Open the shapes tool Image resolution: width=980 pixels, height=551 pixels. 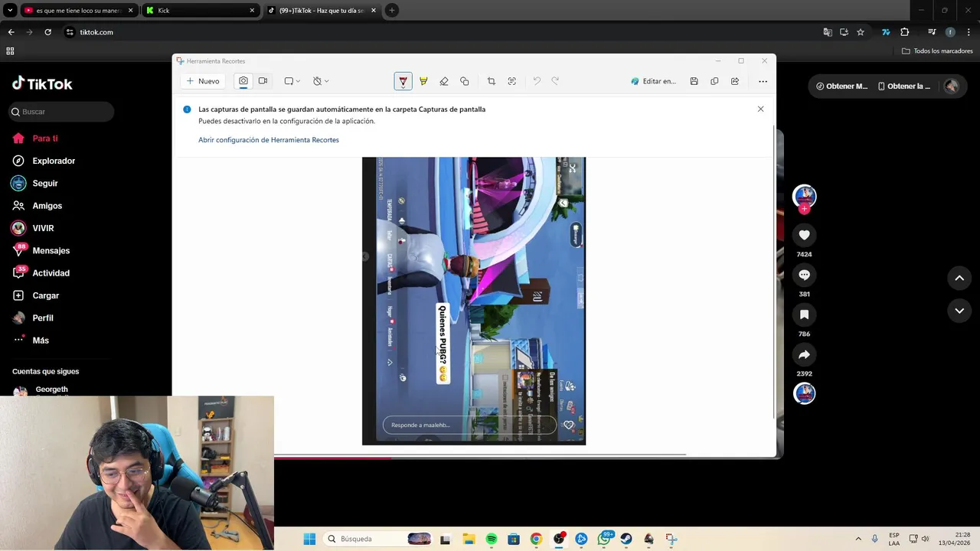(464, 81)
